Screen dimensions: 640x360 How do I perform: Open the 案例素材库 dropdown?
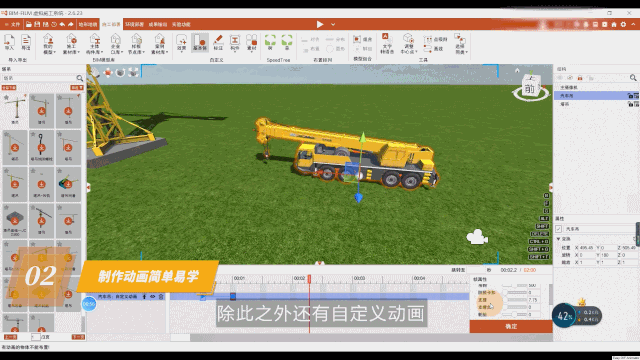click(x=160, y=44)
